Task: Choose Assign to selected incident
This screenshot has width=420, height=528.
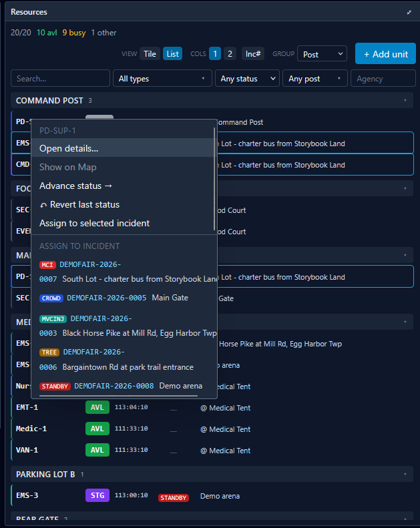Action: click(x=123, y=223)
